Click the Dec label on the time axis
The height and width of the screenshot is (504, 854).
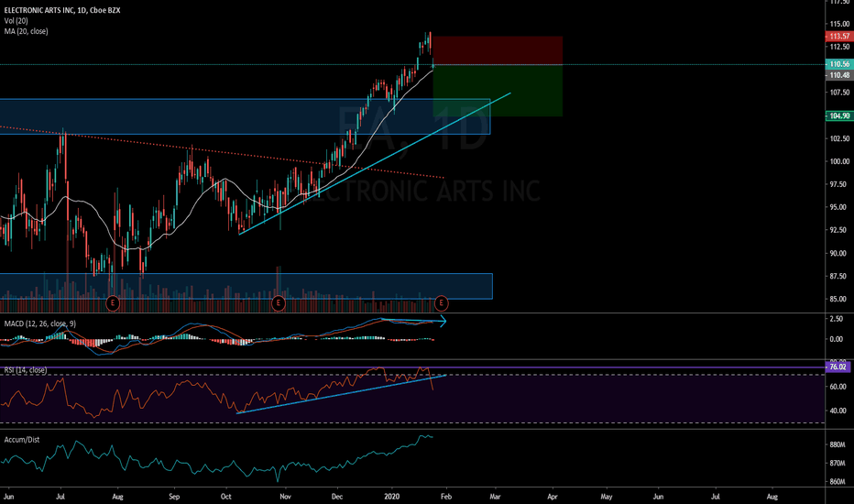tap(337, 497)
